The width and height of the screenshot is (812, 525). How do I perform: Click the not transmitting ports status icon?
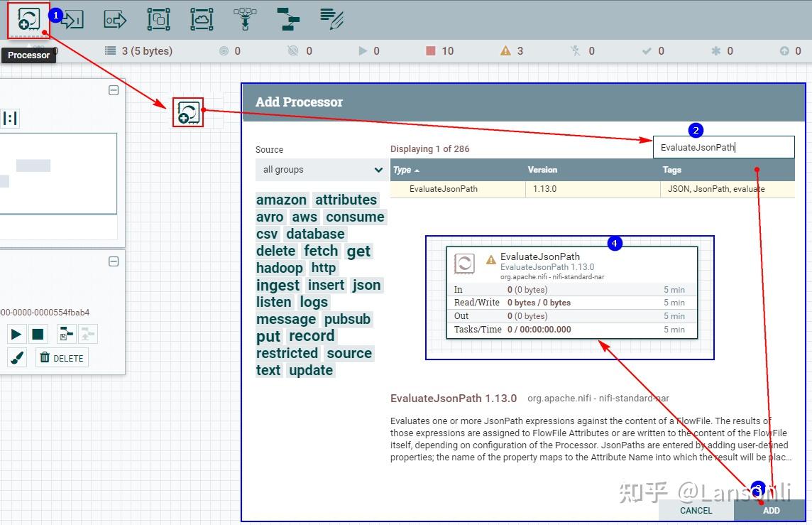point(293,50)
